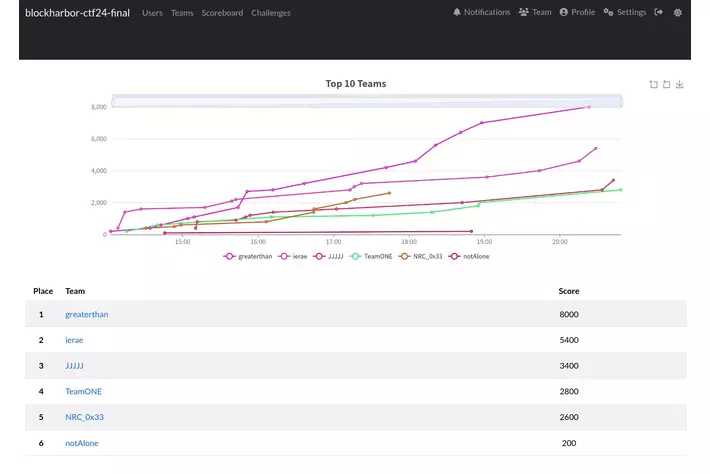Click the chart zoom range slider
Viewport: 710px width, 474px height.
[366, 101]
